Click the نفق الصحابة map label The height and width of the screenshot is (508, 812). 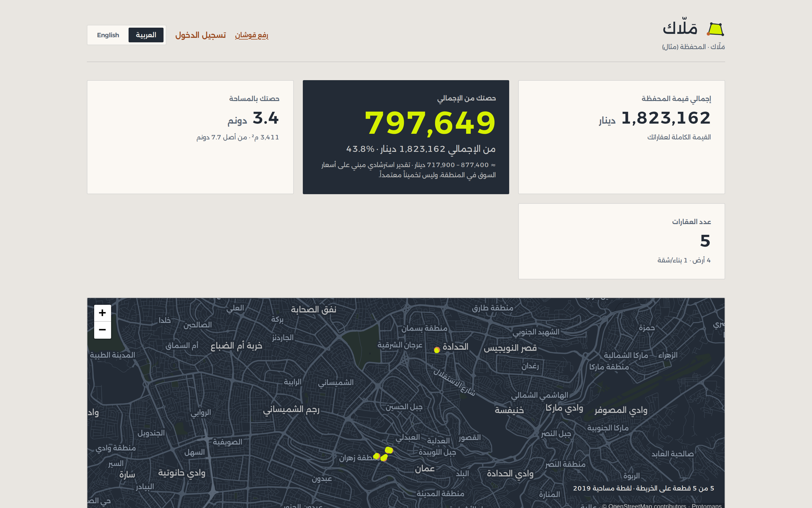coord(314,309)
